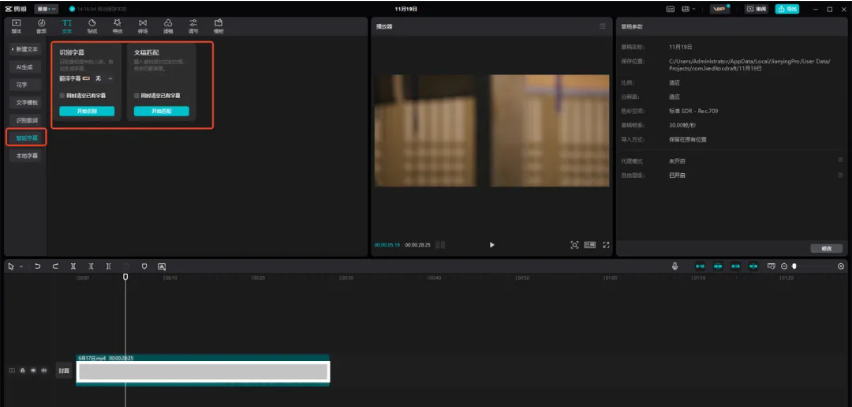Select the 贴纸 (Stickers) icon
This screenshot has height=407, width=852.
click(x=92, y=25)
